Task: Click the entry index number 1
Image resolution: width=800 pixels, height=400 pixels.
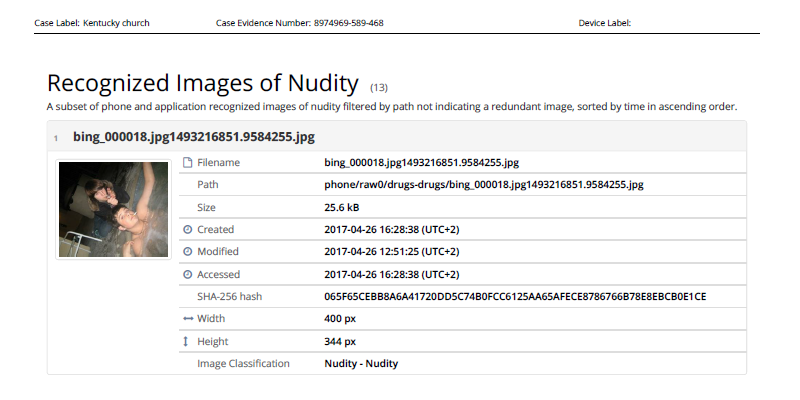Action: 56,138
